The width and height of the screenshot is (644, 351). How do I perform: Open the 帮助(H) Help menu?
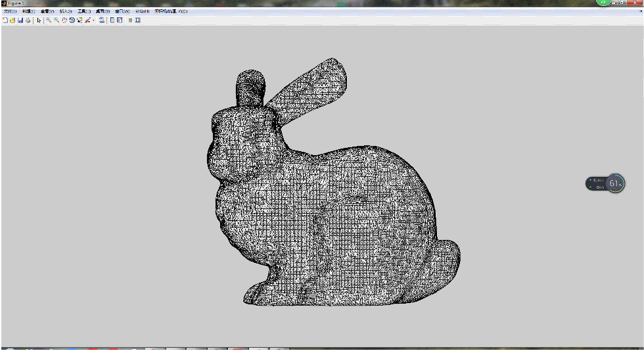pos(142,12)
